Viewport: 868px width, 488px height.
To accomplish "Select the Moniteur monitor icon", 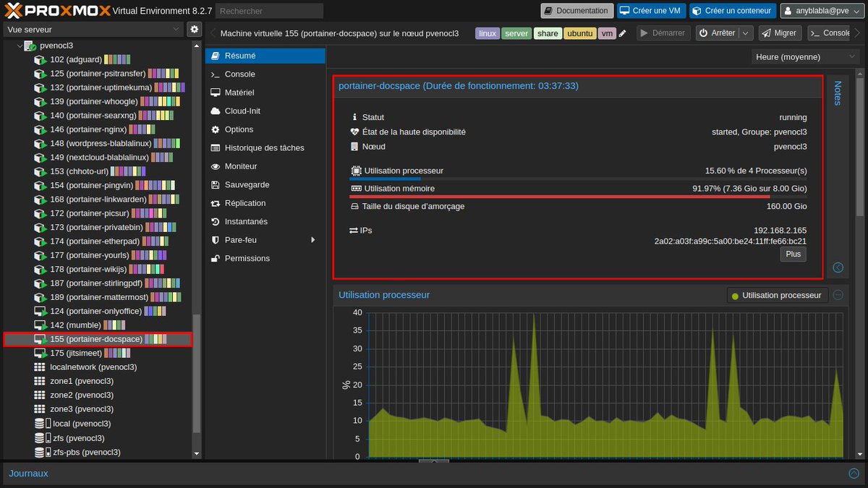I will coord(217,166).
